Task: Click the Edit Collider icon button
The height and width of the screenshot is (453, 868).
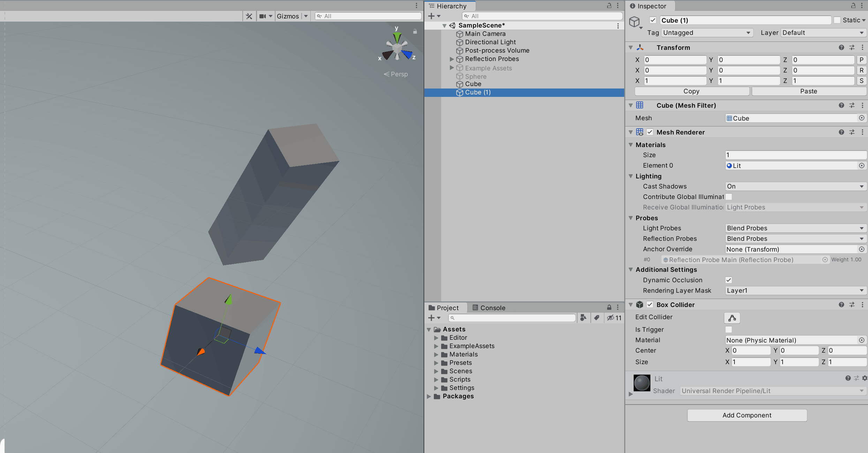Action: click(x=732, y=318)
